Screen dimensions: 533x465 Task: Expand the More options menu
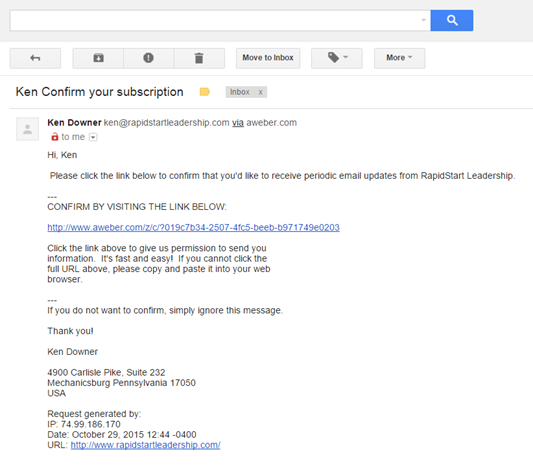[399, 58]
